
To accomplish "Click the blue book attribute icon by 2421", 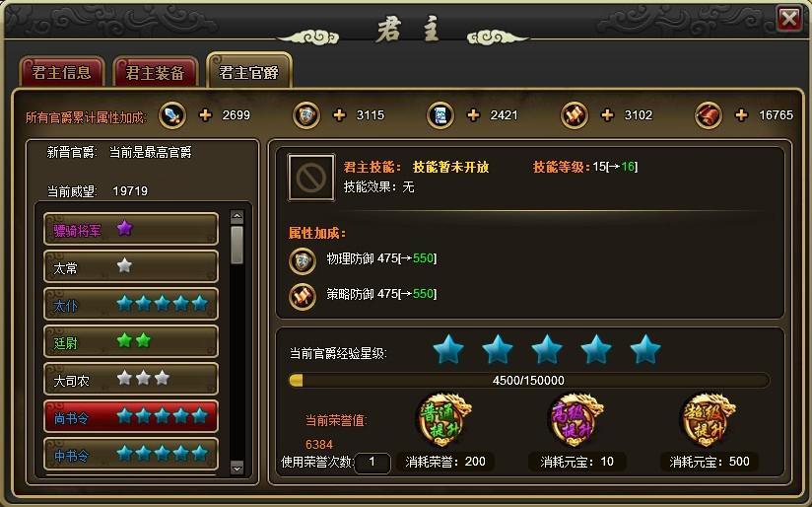I will click(x=440, y=115).
